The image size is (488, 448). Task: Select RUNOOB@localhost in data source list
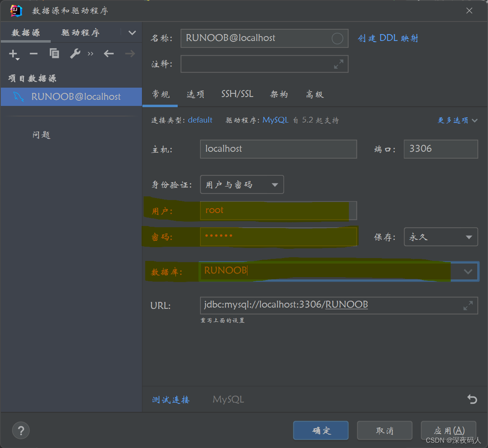click(x=71, y=97)
